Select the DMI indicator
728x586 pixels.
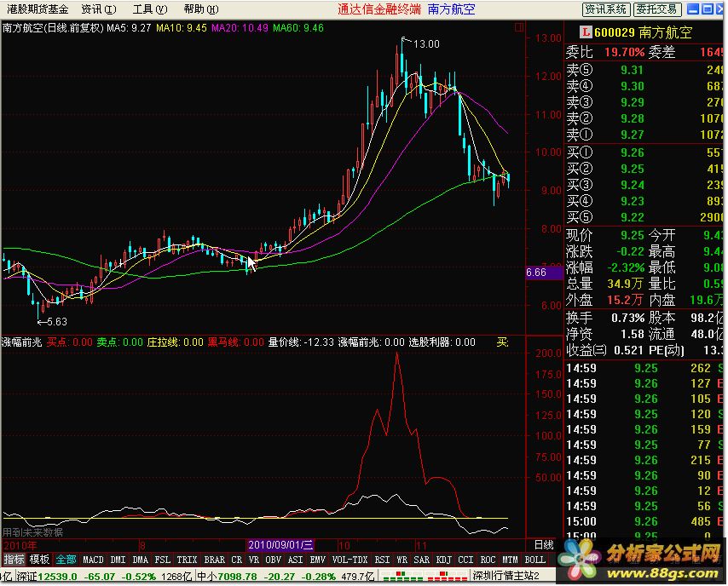pyautogui.click(x=118, y=560)
